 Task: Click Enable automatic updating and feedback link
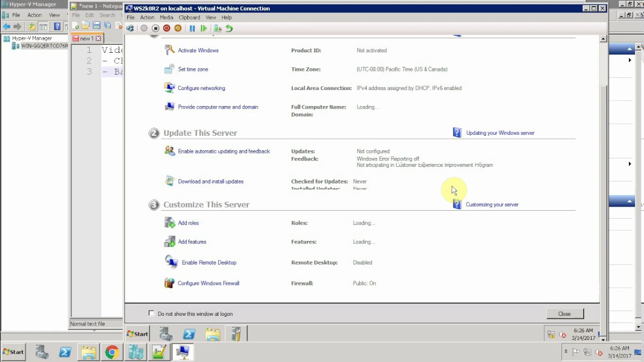coord(224,151)
